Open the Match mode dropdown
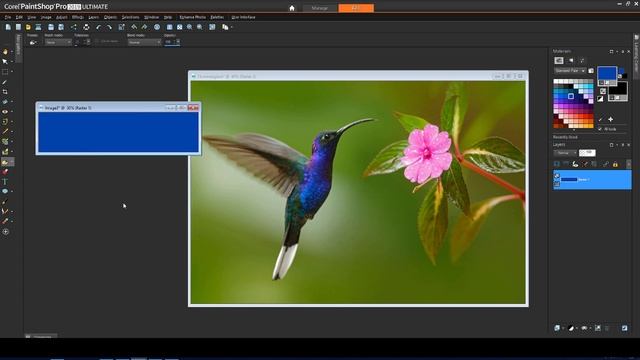Image resolution: width=640 pixels, height=360 pixels. click(x=58, y=42)
